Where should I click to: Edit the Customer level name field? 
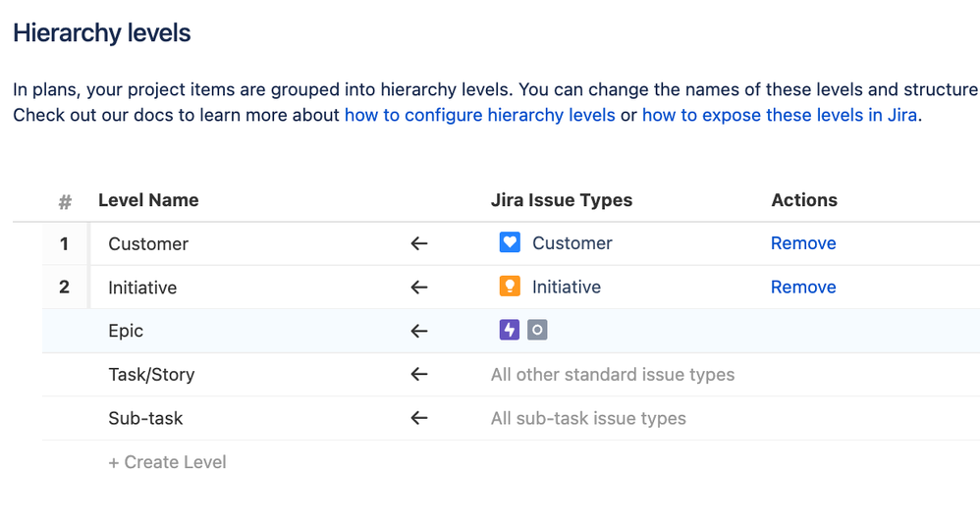(x=148, y=243)
